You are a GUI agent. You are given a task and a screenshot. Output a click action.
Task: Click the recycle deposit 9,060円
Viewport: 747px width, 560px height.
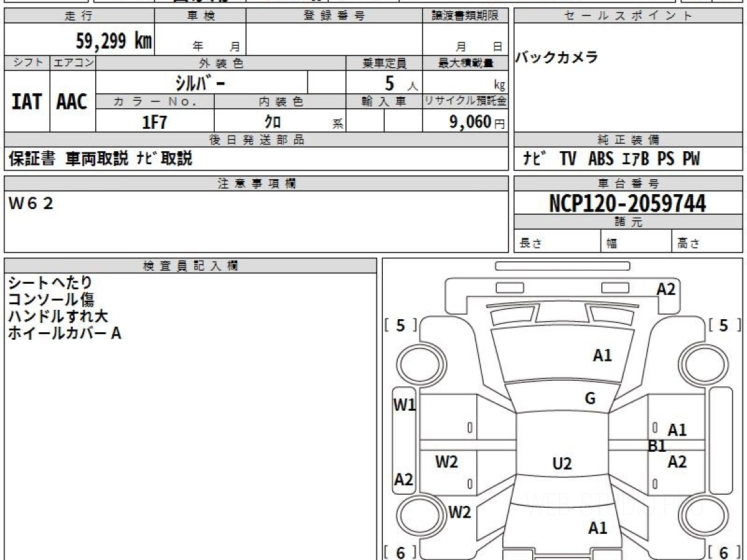(477, 122)
